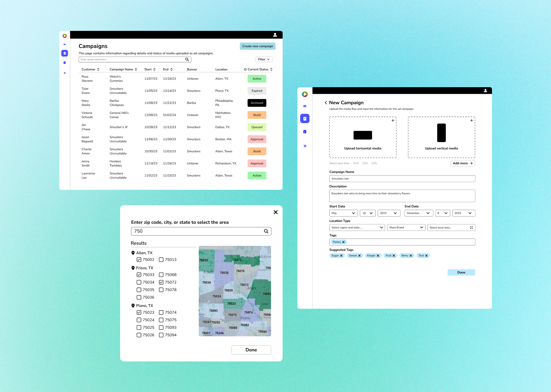Screen dimensions: 551x392
Task: Dismiss the Kroger suggested tag
Action: click(x=378, y=256)
